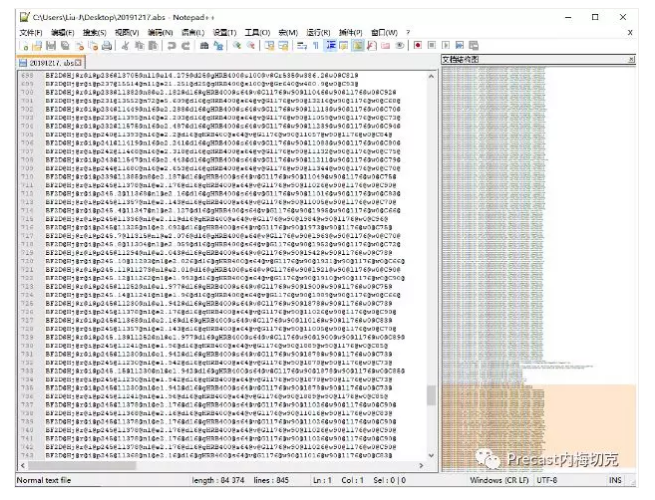The image size is (655, 500).
Task: Open the 宏(M) menu
Action: pyautogui.click(x=288, y=33)
